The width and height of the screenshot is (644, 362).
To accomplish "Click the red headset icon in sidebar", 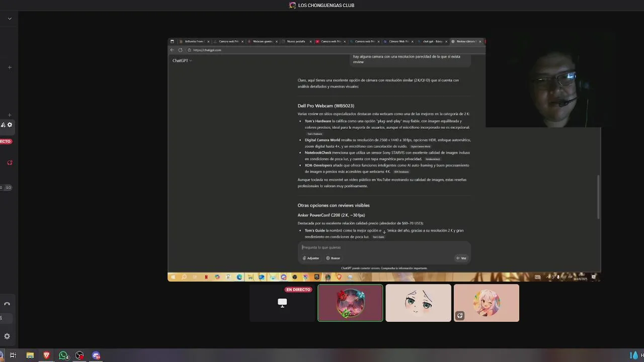I will pos(10,163).
